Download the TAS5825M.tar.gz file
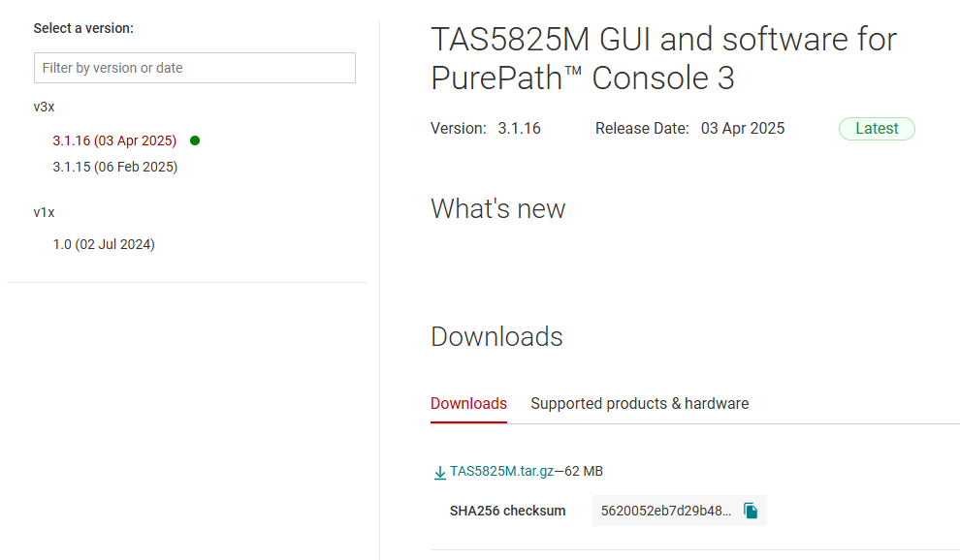 (x=501, y=471)
